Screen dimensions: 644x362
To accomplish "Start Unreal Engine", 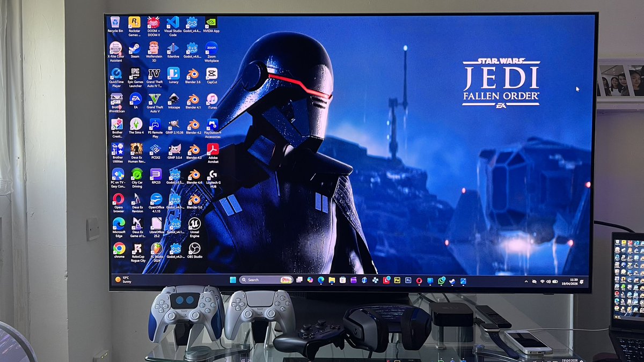I will coord(194,224).
